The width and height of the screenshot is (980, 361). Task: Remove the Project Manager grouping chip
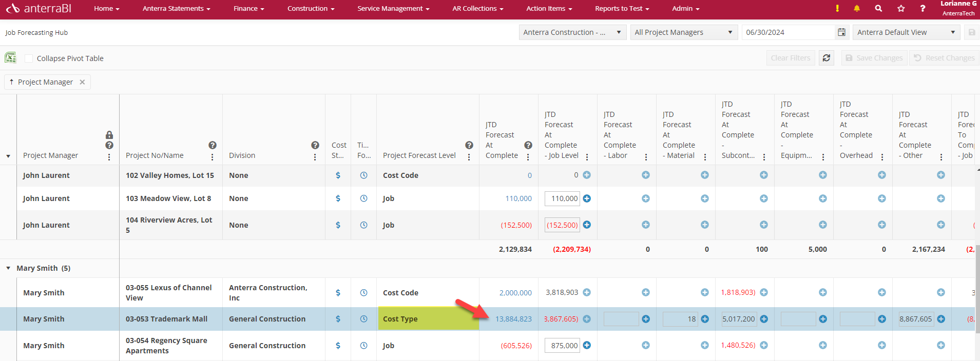pyautogui.click(x=82, y=82)
